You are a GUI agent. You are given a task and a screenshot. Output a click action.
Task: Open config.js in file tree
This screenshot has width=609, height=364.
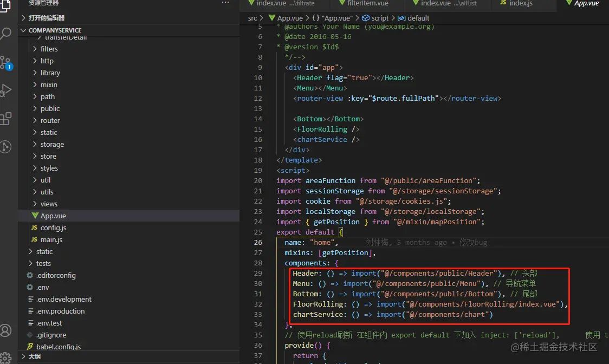(x=128, y=227)
